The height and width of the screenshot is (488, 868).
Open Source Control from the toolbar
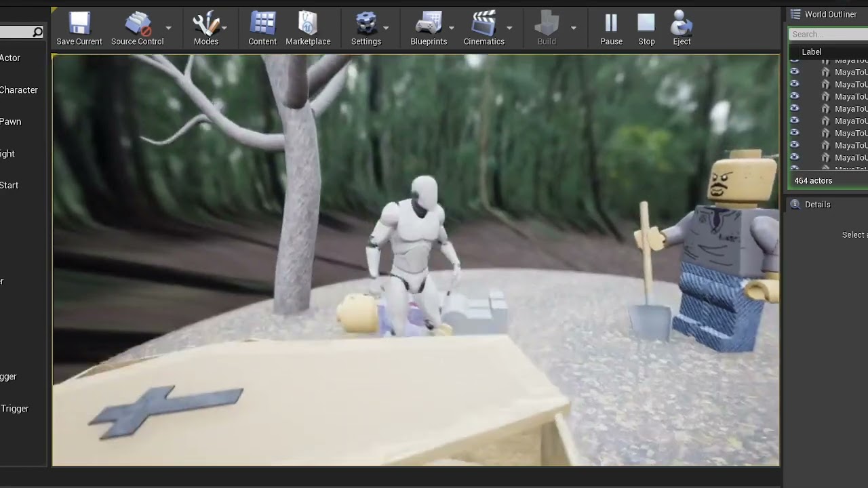(x=138, y=28)
